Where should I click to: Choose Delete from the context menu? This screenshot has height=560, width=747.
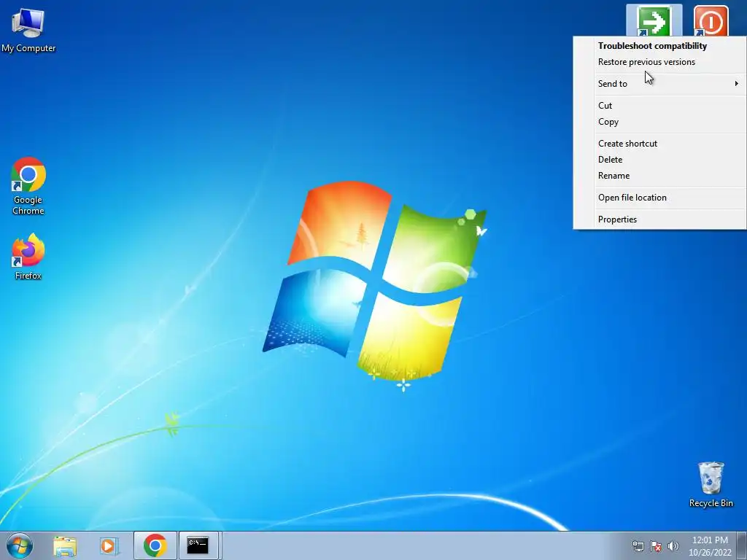[659, 160]
